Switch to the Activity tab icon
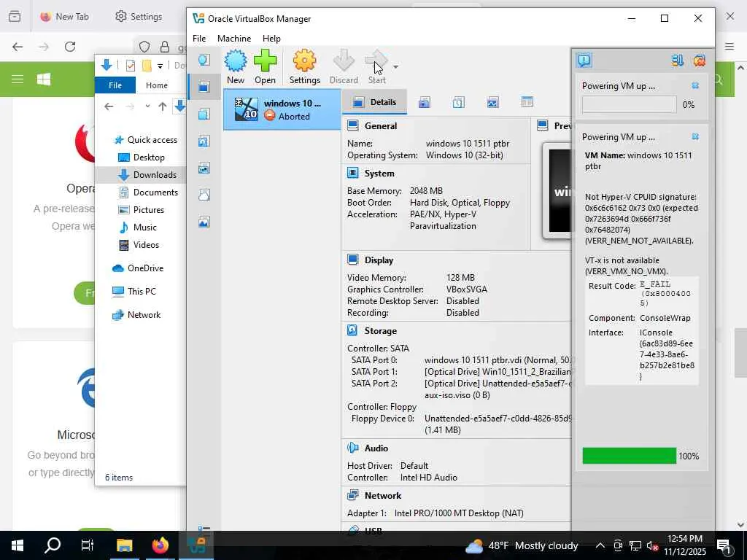747x560 pixels. coord(492,102)
